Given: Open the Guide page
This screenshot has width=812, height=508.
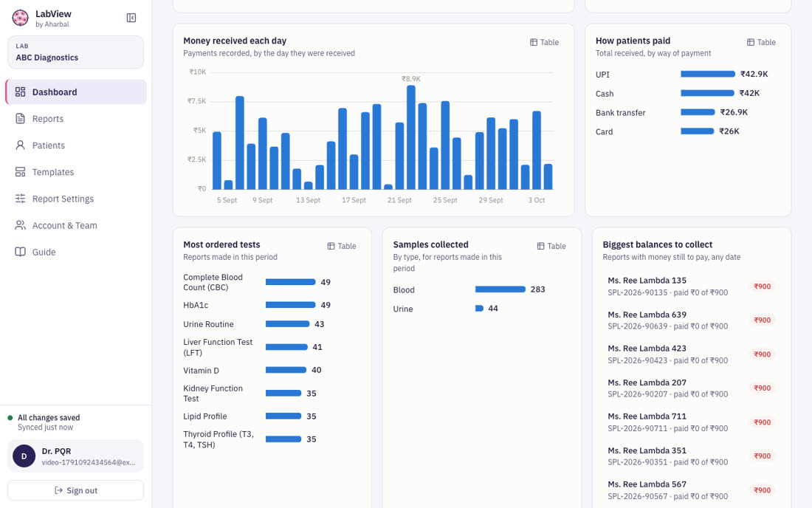Looking at the screenshot, I should (76, 253).
